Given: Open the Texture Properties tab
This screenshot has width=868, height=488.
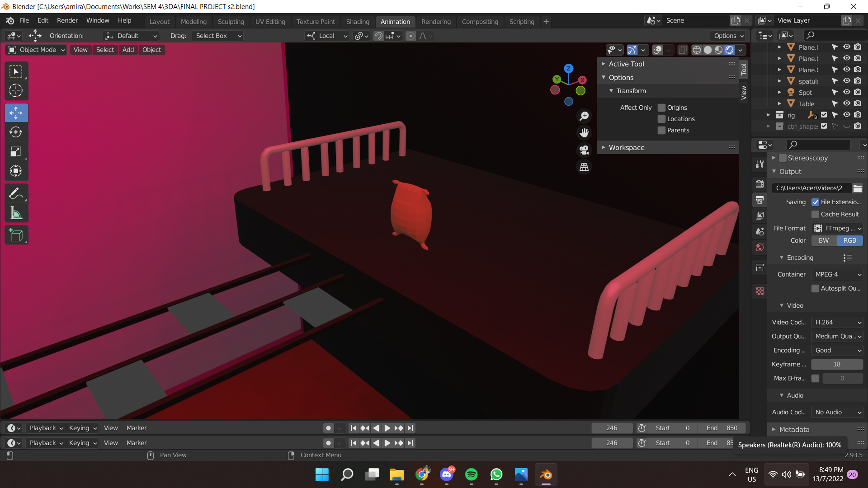Looking at the screenshot, I should coord(759,291).
